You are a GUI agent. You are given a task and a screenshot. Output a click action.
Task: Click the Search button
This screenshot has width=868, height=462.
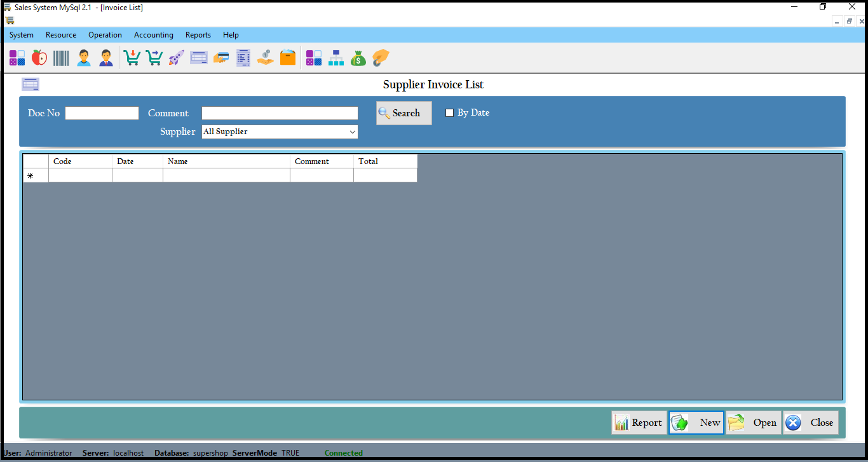pos(403,113)
